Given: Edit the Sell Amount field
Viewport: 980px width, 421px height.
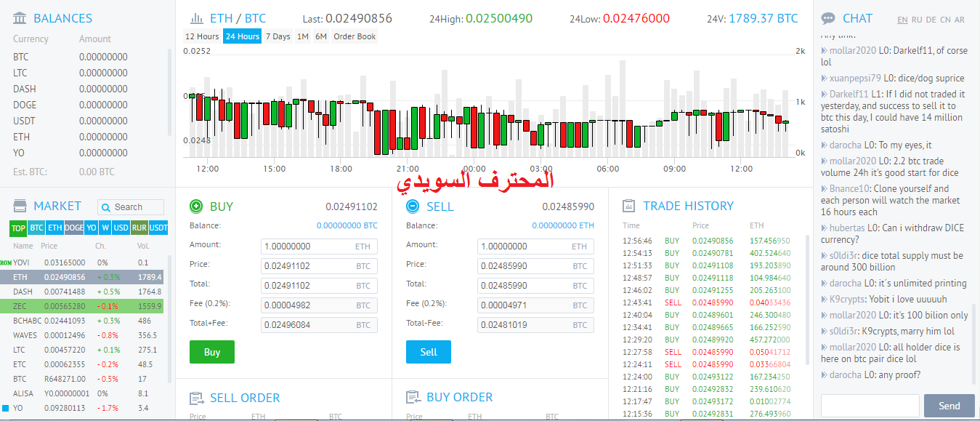Looking at the screenshot, I should [x=536, y=246].
